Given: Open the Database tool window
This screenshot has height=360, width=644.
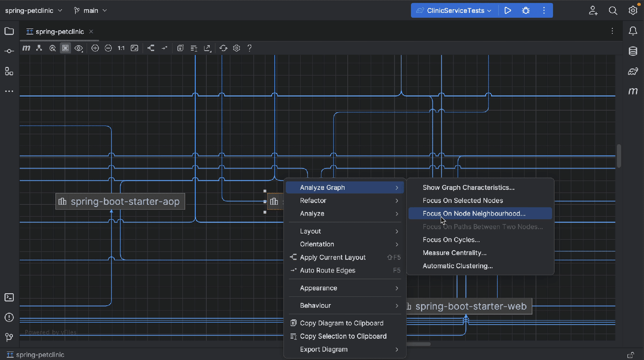Looking at the screenshot, I should pos(633,51).
